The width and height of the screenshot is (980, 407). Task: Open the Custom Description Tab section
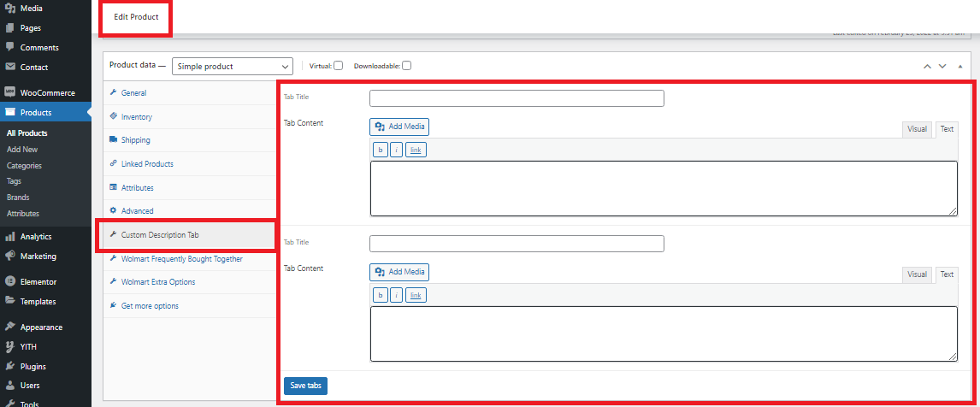(189, 235)
